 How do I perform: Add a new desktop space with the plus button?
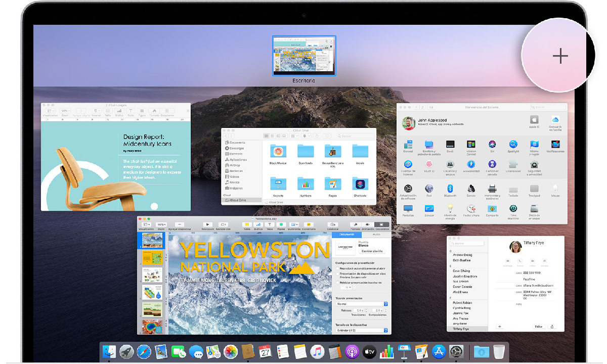click(560, 56)
